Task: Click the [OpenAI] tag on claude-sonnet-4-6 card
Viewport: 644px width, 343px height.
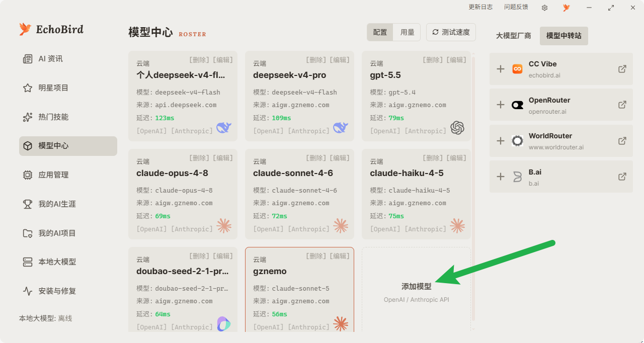Action: tap(269, 229)
